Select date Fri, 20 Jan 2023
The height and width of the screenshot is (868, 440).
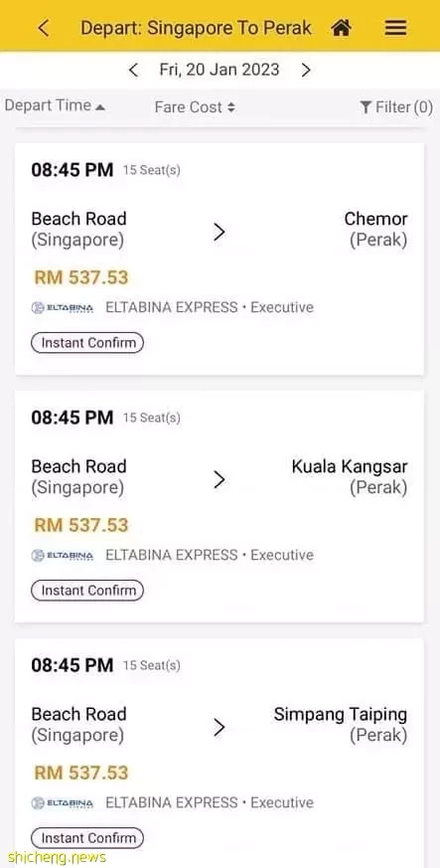click(220, 70)
